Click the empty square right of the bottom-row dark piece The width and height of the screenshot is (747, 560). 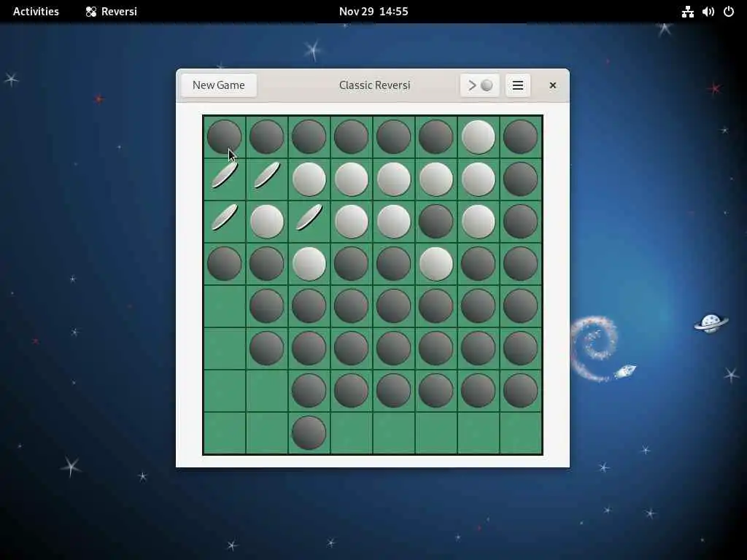click(x=351, y=433)
